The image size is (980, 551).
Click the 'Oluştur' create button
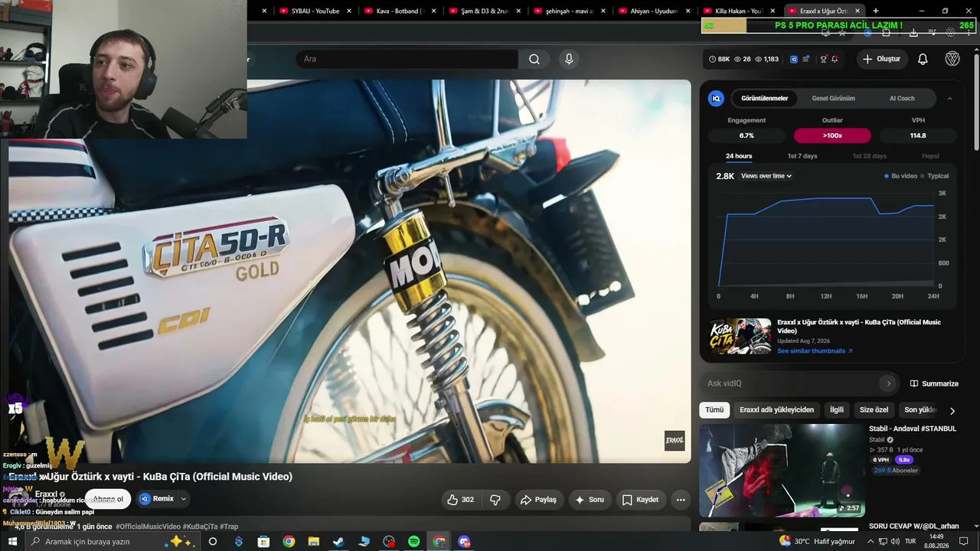pyautogui.click(x=881, y=59)
